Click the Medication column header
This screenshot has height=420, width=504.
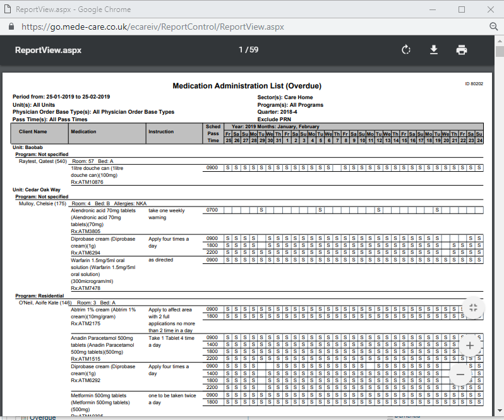[x=83, y=132]
